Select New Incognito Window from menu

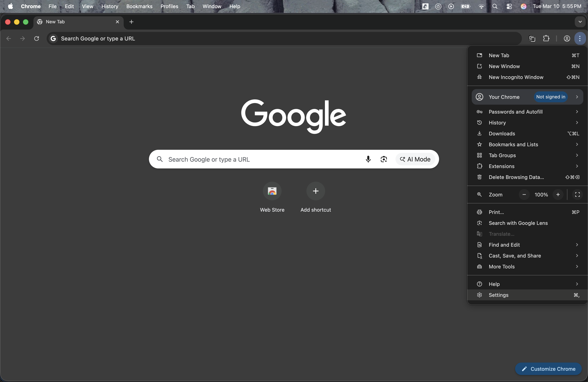click(516, 77)
